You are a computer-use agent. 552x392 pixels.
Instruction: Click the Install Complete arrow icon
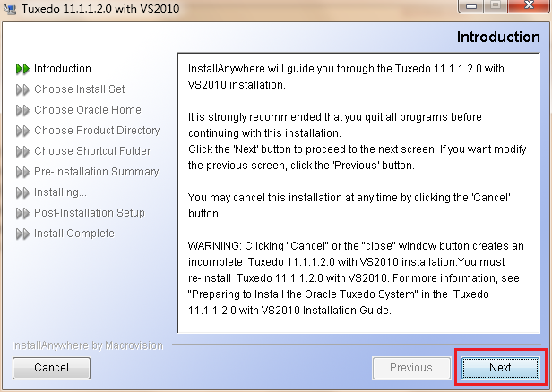(22, 234)
